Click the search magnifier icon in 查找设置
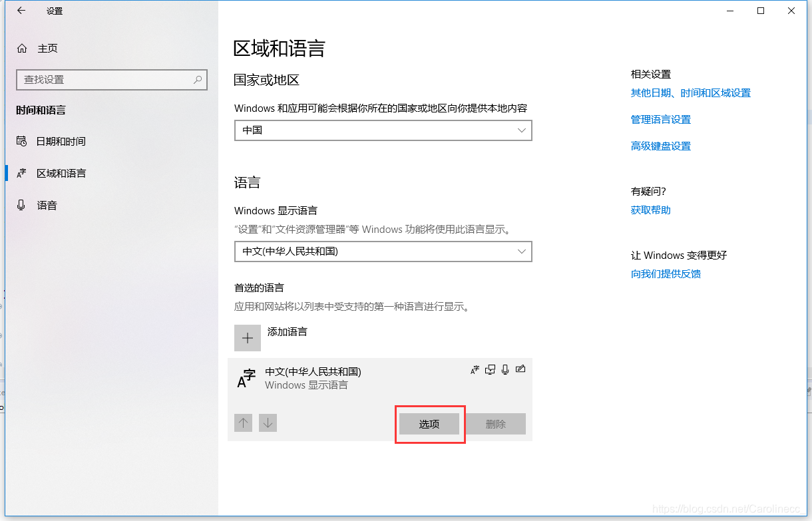The width and height of the screenshot is (812, 521). (198, 79)
